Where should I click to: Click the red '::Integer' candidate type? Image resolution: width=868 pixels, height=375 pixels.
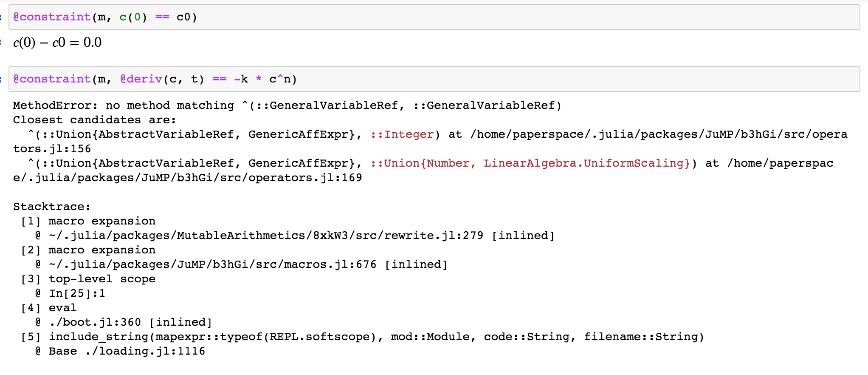click(x=402, y=134)
